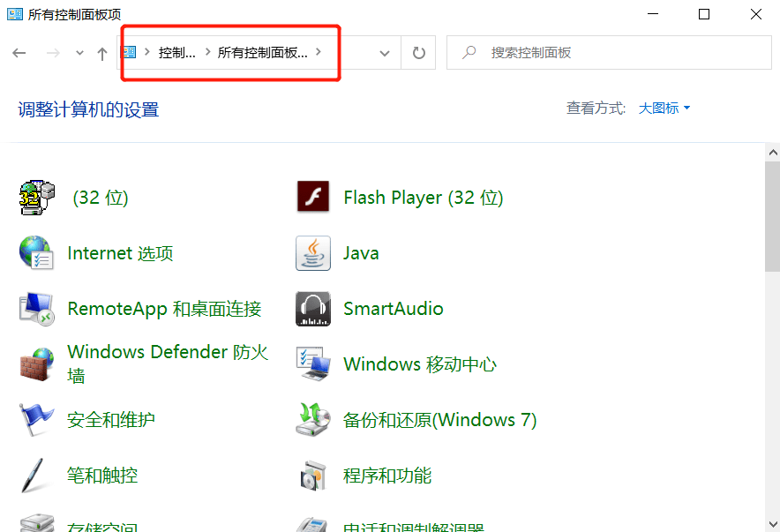Open the RemoteApp 和桌面连接 icon
Viewport: 780px width, 532px height.
point(36,309)
